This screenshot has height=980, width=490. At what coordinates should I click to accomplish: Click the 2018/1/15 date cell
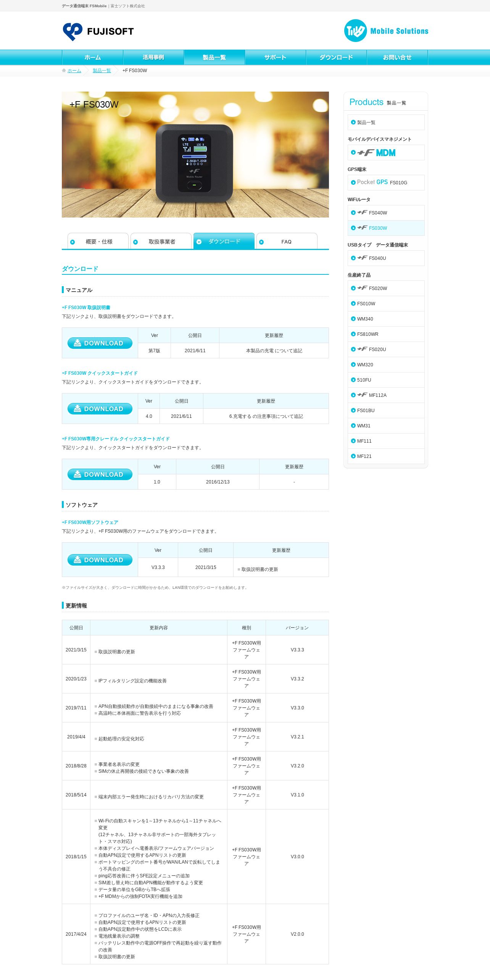76,857
